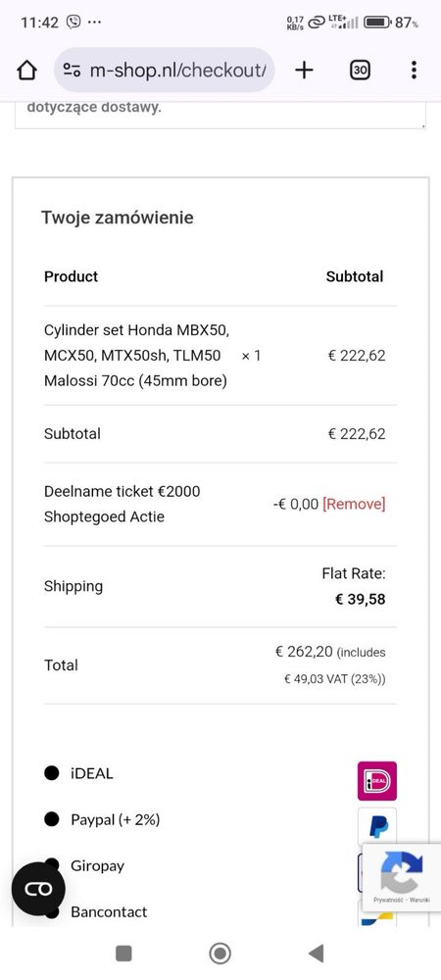Image resolution: width=441 pixels, height=980 pixels.
Task: Remove the Deelname ticket coupon
Action: [x=354, y=504]
